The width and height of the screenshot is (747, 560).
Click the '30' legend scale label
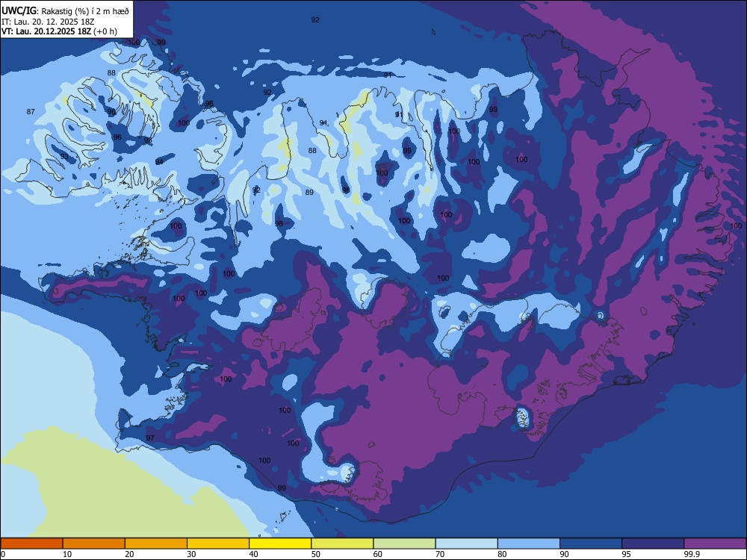[191, 554]
